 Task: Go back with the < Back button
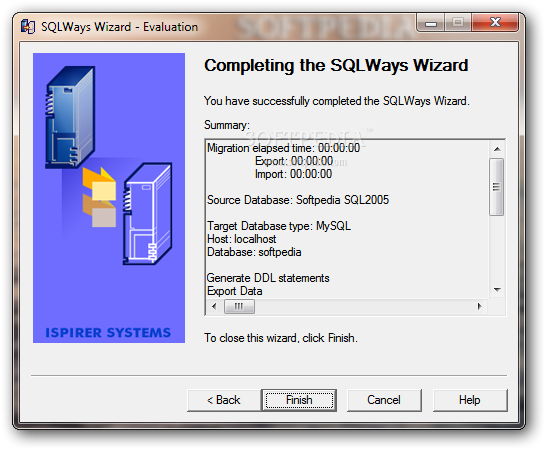click(224, 400)
